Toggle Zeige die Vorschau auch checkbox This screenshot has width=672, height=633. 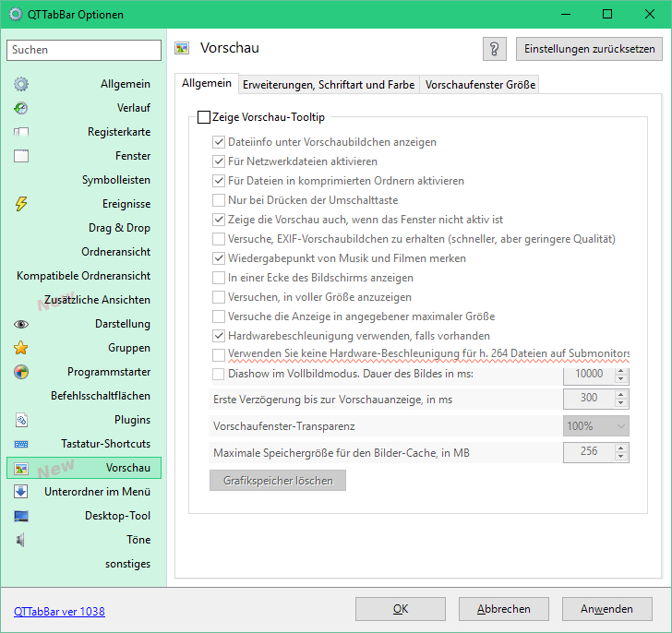[219, 220]
